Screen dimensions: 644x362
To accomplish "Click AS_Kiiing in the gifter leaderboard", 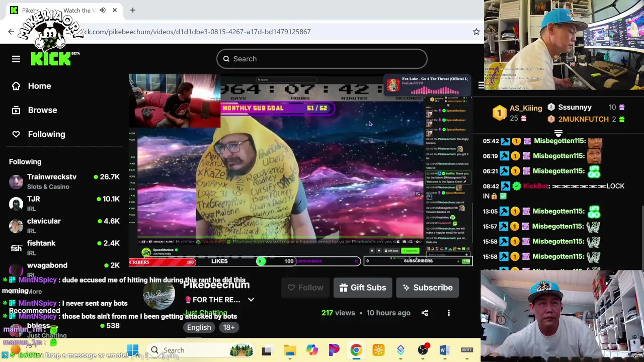I will click(526, 108).
